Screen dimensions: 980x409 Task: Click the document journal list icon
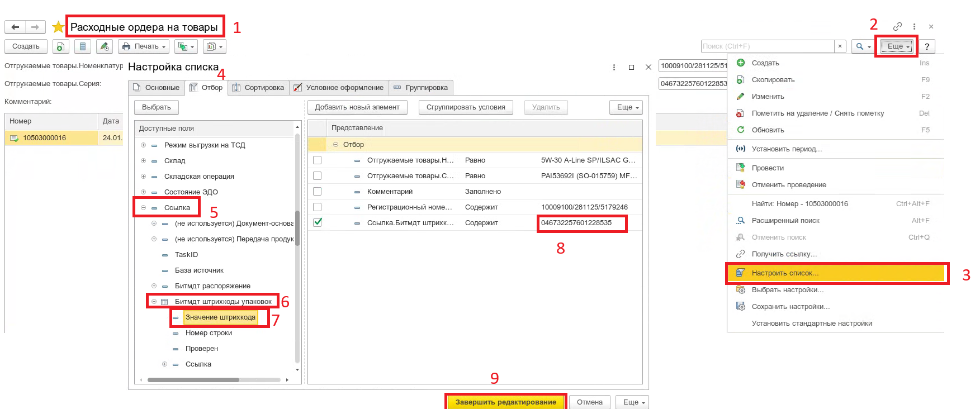pyautogui.click(x=83, y=46)
